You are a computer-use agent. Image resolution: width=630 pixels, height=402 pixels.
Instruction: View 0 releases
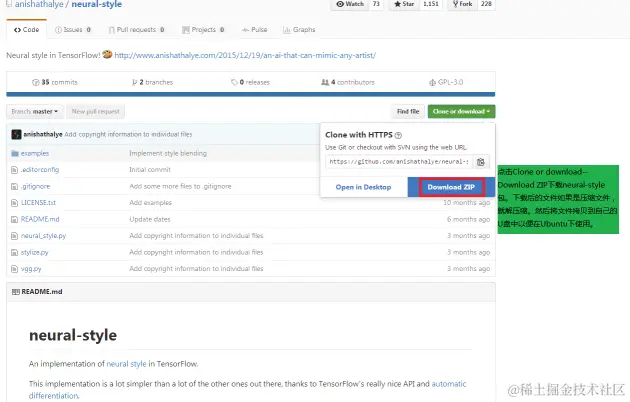point(250,82)
